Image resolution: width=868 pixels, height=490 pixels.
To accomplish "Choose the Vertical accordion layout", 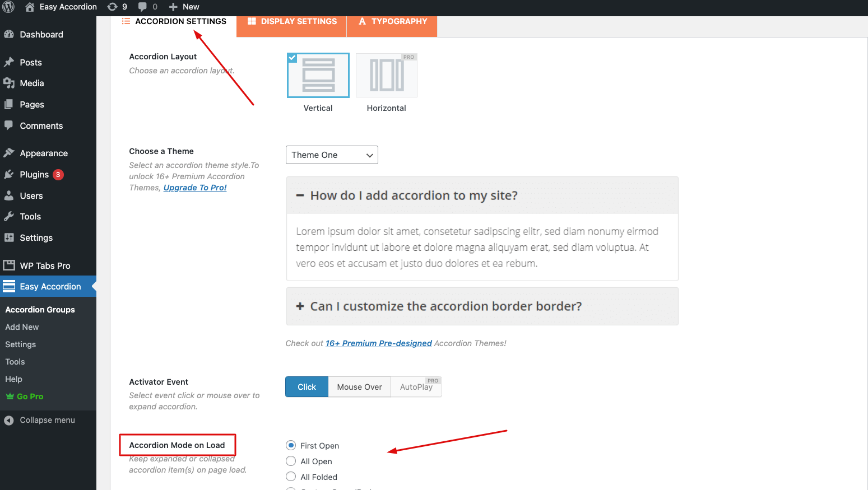I will tap(318, 75).
